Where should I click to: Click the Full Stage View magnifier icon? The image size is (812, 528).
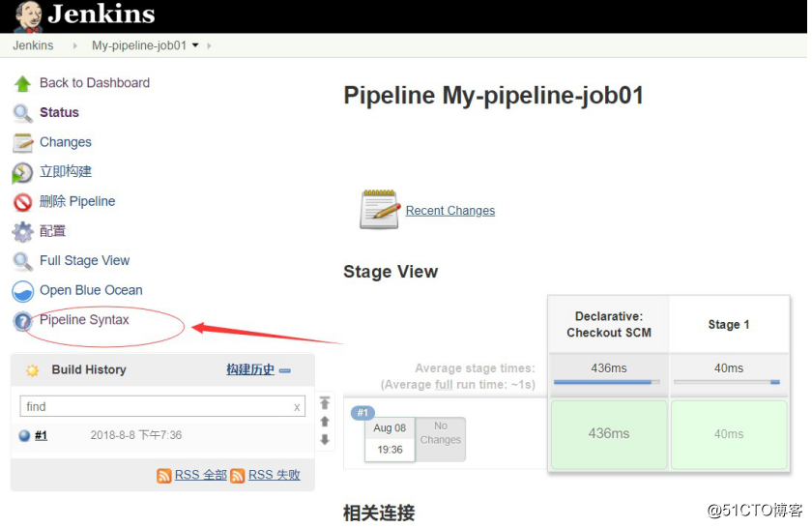(x=22, y=261)
